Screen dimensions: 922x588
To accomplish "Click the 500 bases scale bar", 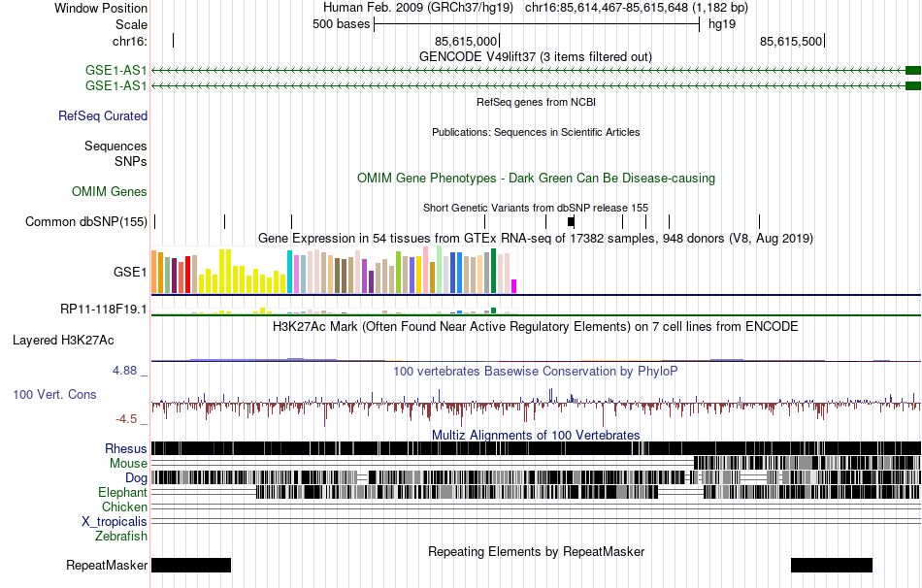I will (x=537, y=24).
